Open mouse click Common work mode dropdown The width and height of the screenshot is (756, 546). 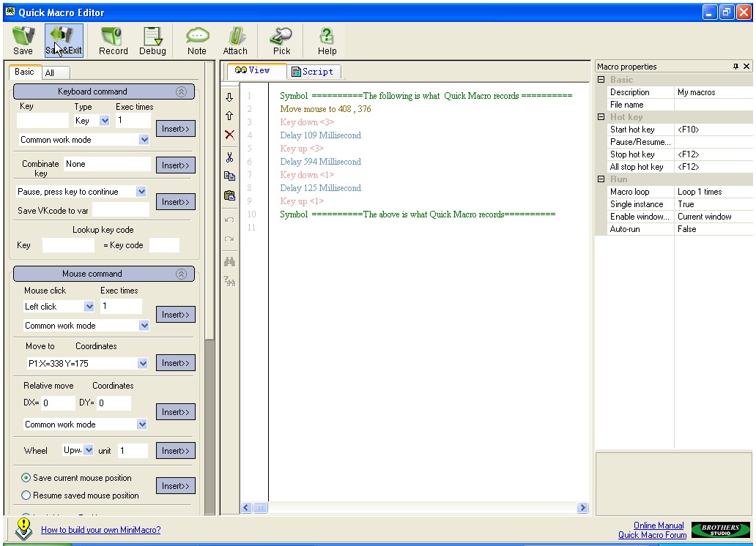click(x=144, y=326)
